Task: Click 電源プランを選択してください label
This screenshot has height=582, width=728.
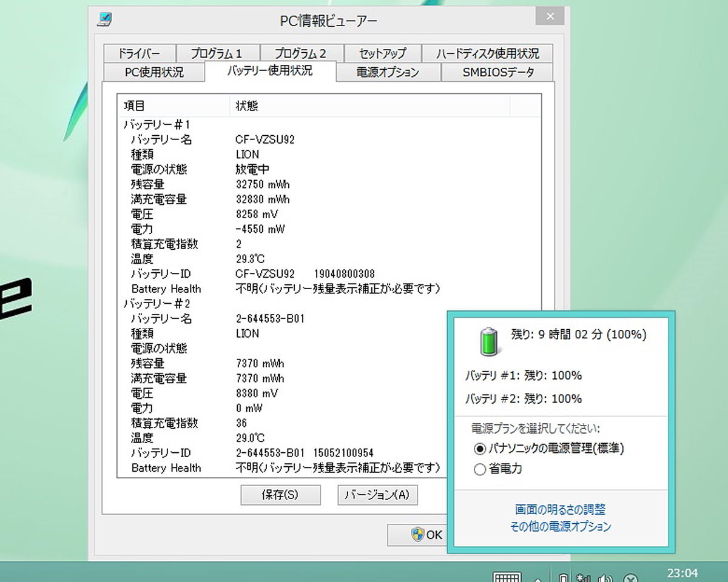Action: [536, 429]
